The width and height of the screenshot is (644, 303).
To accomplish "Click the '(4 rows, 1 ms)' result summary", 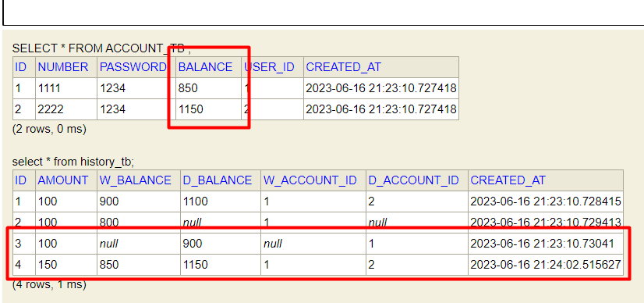I will 49,284.
